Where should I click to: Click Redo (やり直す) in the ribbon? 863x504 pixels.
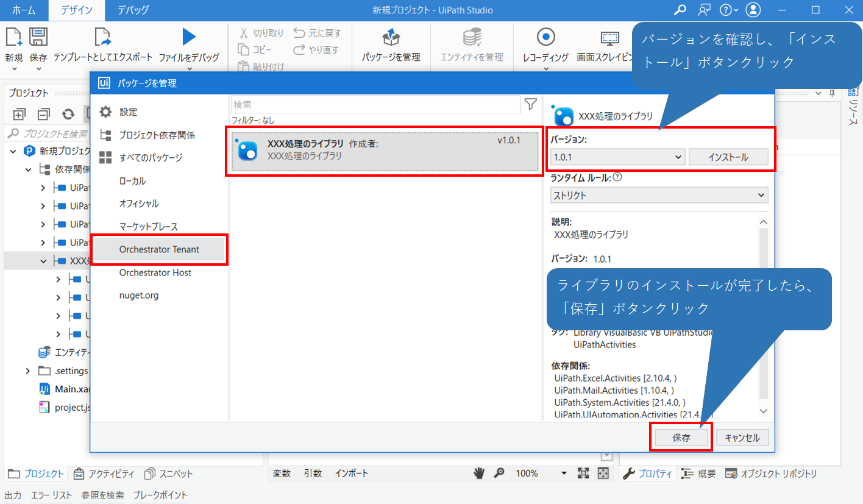[316, 49]
